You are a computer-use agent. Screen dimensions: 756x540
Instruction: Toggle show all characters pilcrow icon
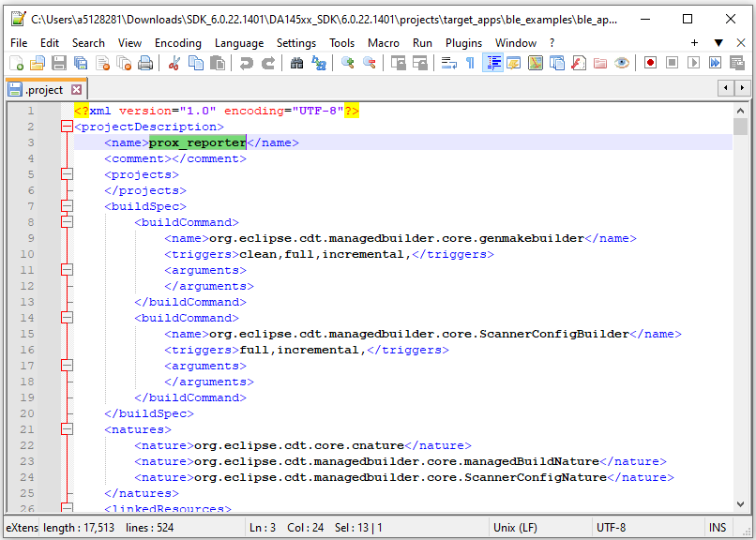click(471, 63)
